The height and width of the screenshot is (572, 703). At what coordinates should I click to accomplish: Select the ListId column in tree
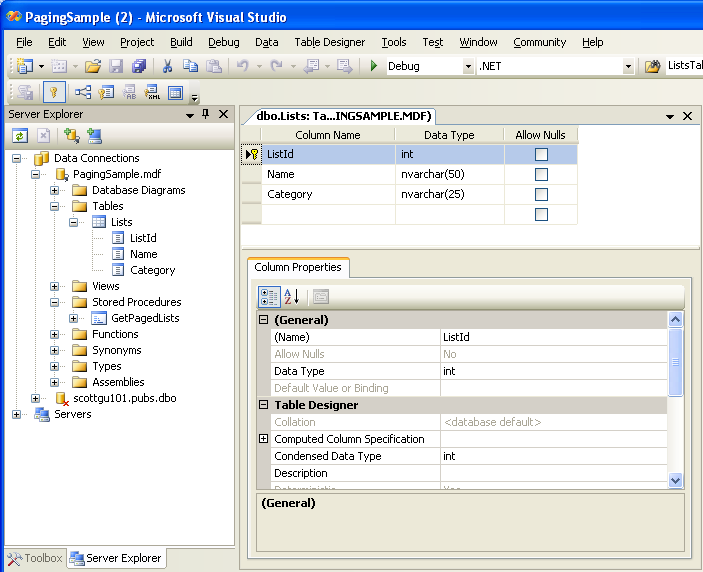(x=143, y=238)
